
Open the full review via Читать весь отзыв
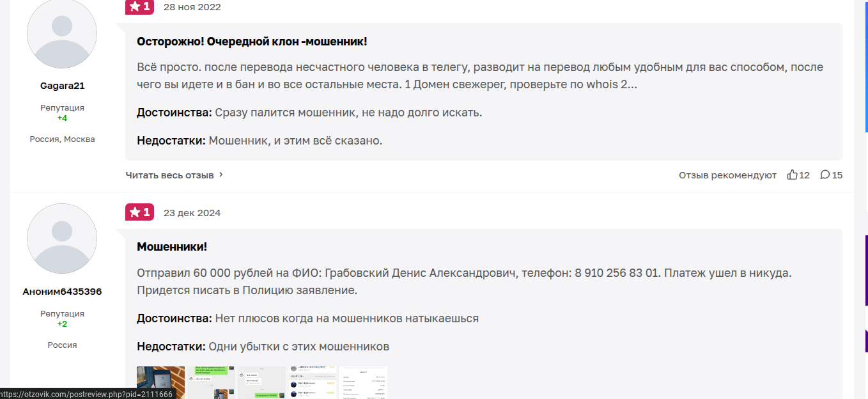(x=169, y=175)
